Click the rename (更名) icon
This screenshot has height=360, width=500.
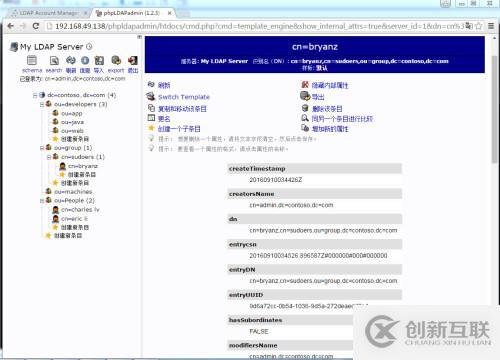(x=151, y=118)
